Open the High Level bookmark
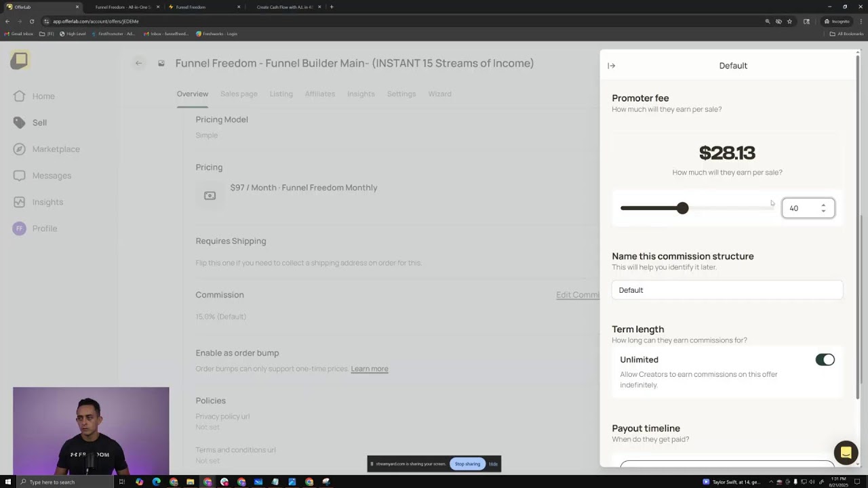This screenshot has height=488, width=868. [x=73, y=34]
